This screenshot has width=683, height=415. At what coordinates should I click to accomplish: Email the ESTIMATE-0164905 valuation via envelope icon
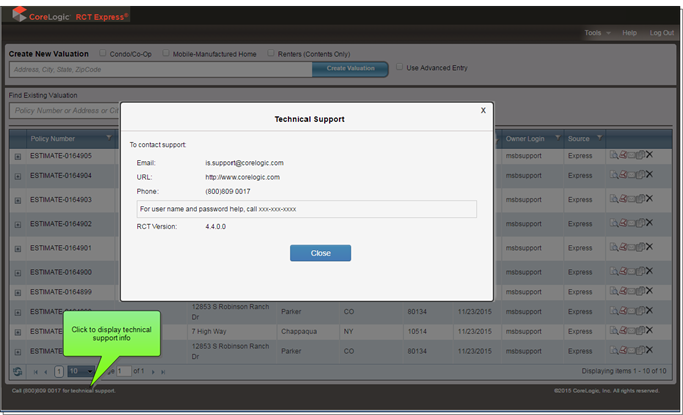pos(631,155)
